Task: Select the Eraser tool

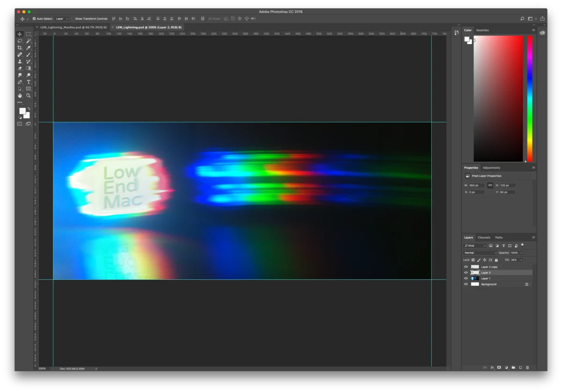Action: click(20, 68)
